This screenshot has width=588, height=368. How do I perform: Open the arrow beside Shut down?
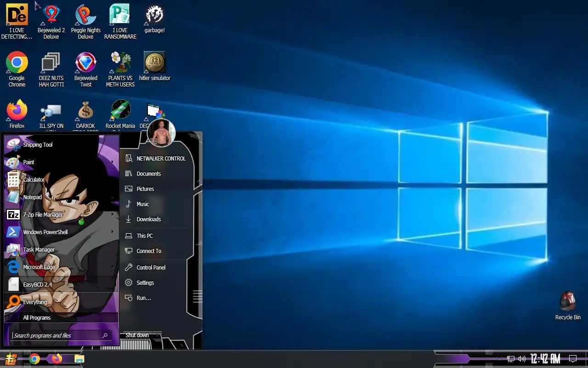[157, 335]
